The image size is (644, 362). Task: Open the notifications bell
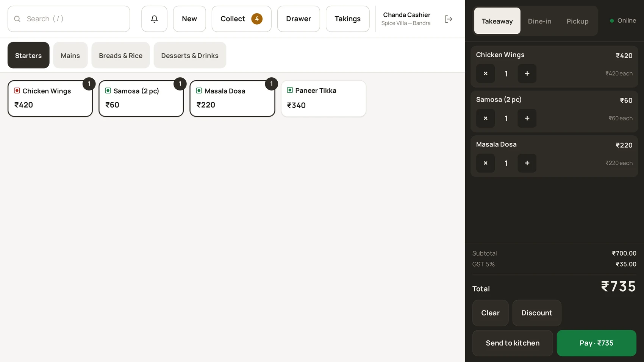[154, 19]
